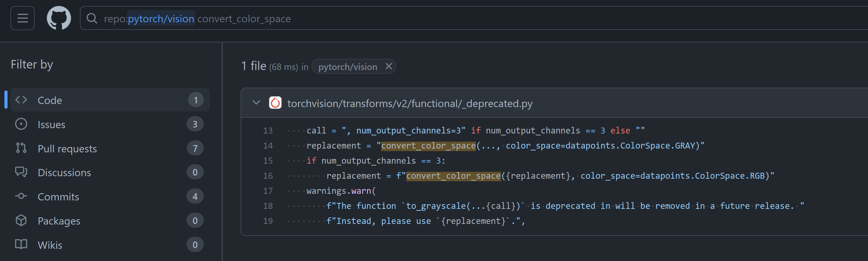Select the Pull requests filter
868x261 pixels.
[110, 148]
